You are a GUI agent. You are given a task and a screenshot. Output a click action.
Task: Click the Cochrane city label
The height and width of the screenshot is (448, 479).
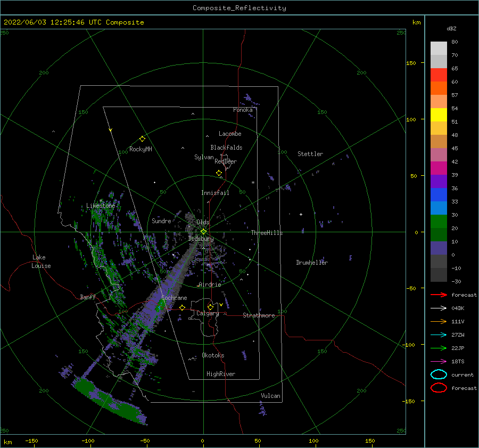[x=174, y=298]
